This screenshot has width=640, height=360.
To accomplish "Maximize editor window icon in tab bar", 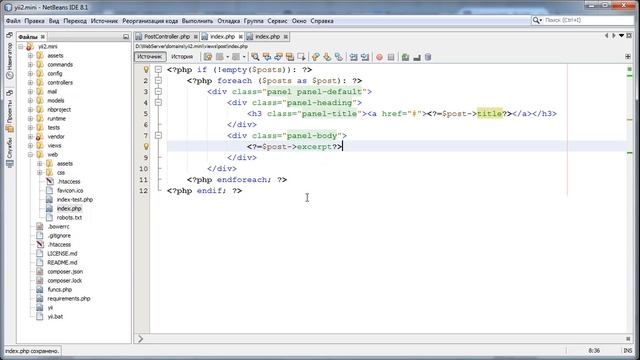I will point(629,36).
